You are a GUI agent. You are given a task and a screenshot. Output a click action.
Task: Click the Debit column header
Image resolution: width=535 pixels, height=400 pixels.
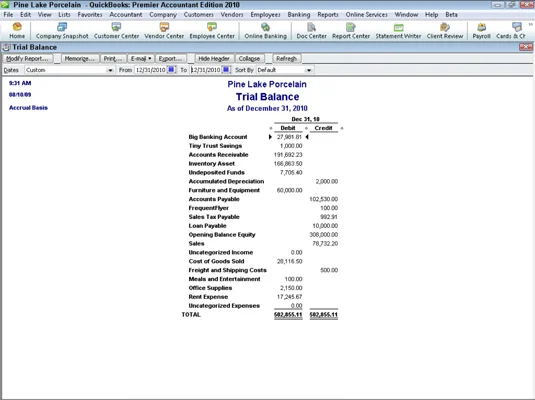tap(288, 128)
